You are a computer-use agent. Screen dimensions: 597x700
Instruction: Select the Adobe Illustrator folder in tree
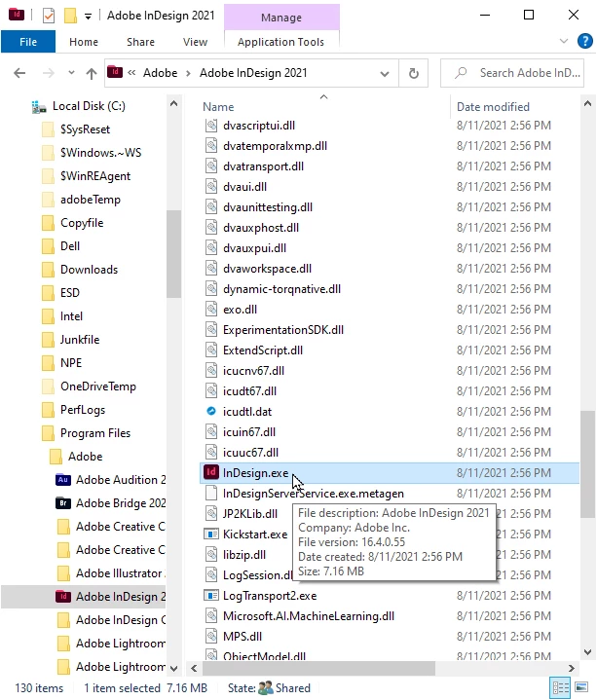pos(119,572)
